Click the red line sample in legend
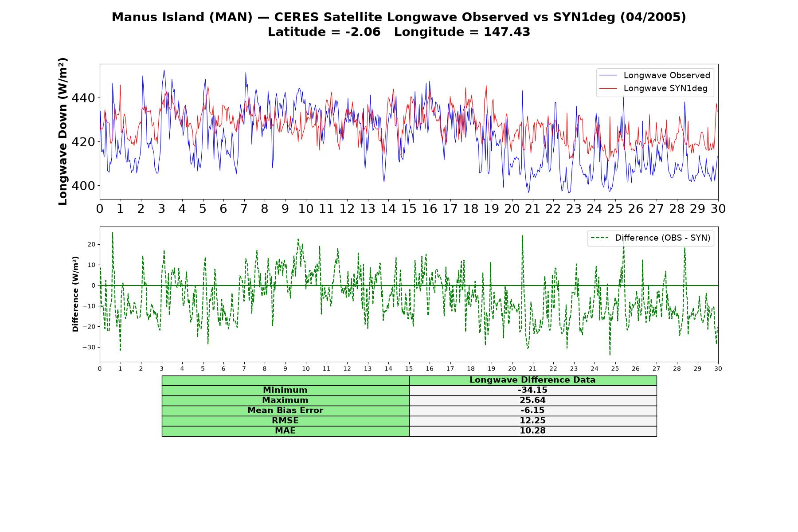 (x=608, y=88)
